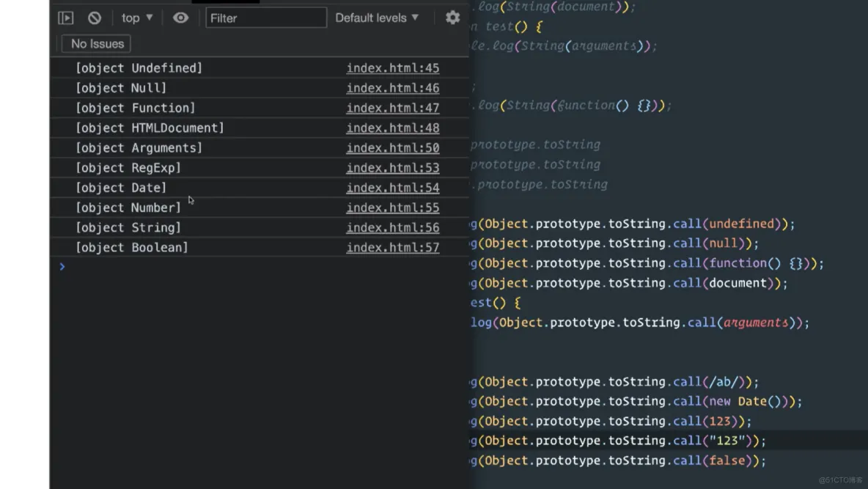
Task: Click the console prompt chevron
Action: pyautogui.click(x=62, y=267)
